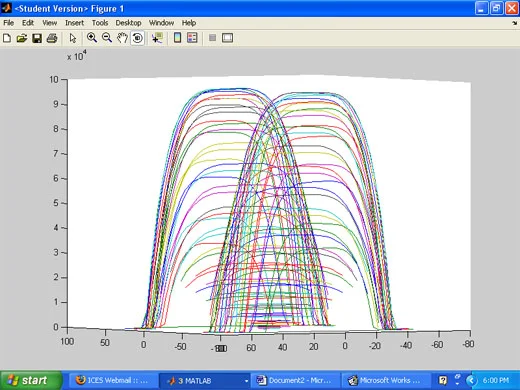Viewport: 520px width, 390px height.
Task: Open the File menu
Action: 9,23
